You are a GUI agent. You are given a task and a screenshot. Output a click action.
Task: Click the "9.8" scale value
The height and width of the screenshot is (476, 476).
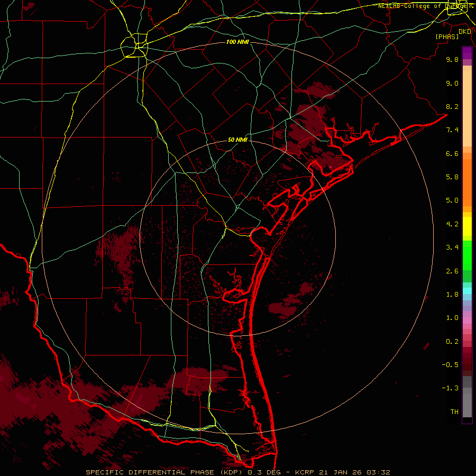[452, 59]
